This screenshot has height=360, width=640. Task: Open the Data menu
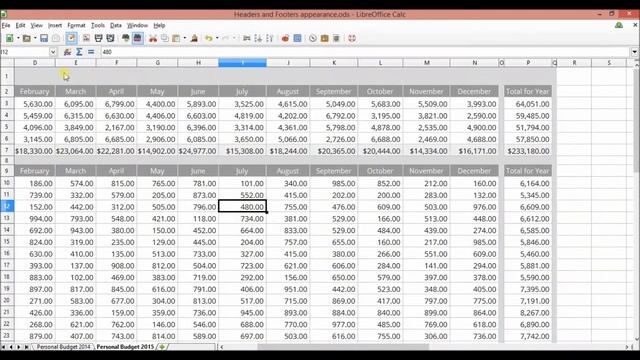pyautogui.click(x=116, y=25)
